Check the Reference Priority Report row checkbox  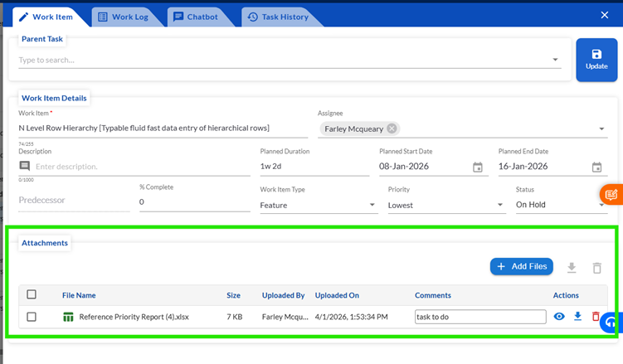[x=32, y=317]
